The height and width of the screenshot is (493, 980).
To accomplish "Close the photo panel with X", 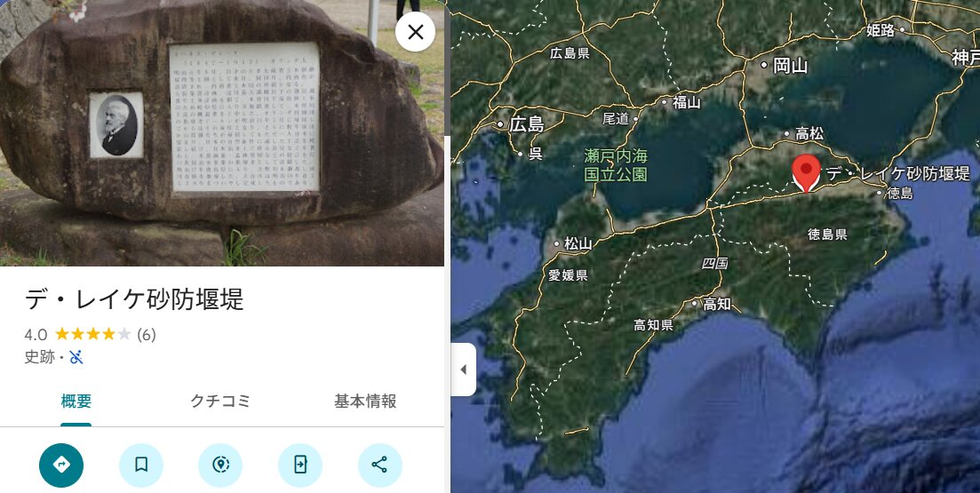I will 416,32.
